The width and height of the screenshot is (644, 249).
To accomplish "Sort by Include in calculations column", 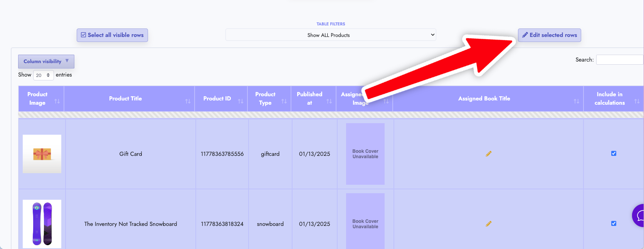I will point(614,99).
